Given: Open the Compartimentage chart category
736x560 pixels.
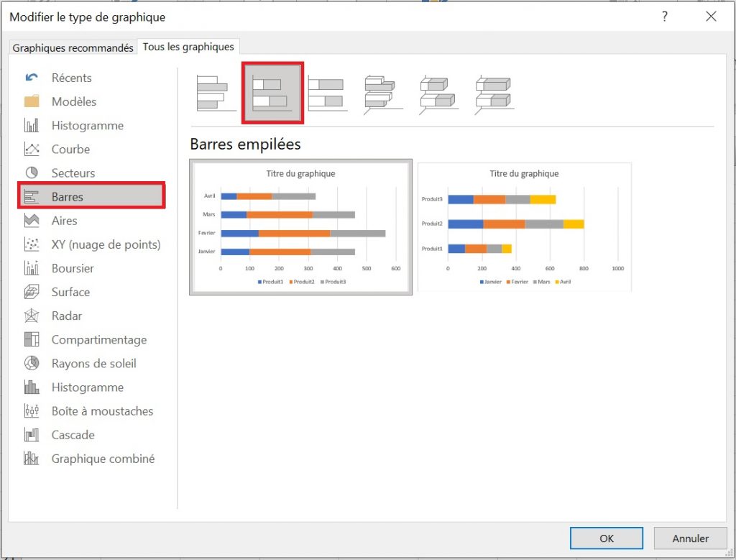Looking at the screenshot, I should click(x=98, y=339).
